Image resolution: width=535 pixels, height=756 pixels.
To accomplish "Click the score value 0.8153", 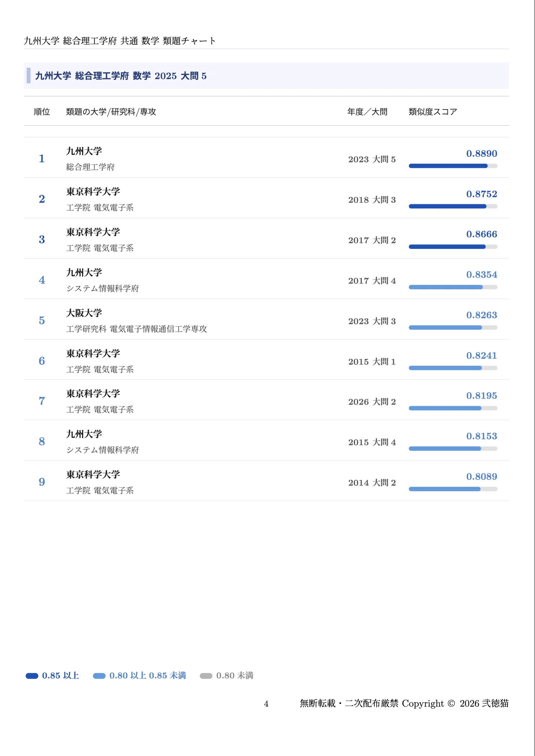I will coord(482,436).
